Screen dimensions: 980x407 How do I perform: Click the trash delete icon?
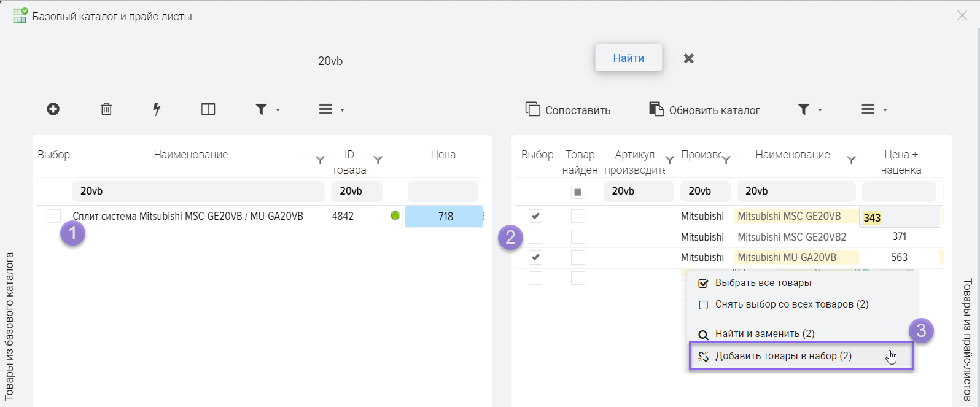106,109
